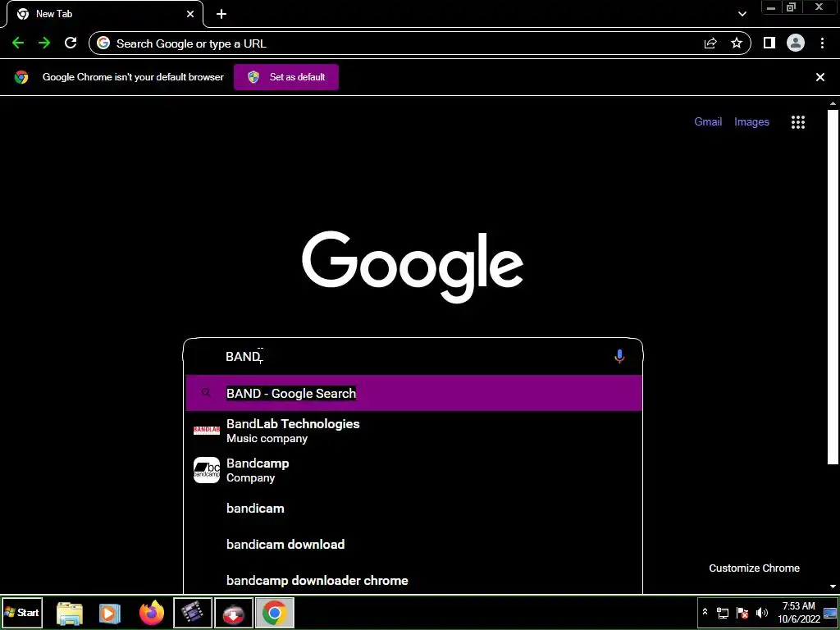Start voice search with the microphone icon

(x=619, y=356)
